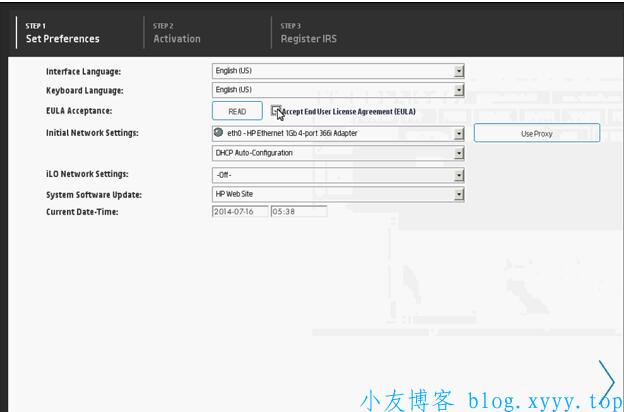The image size is (624, 412).
Task: Click the time field showing 05:38
Action: coord(298,211)
